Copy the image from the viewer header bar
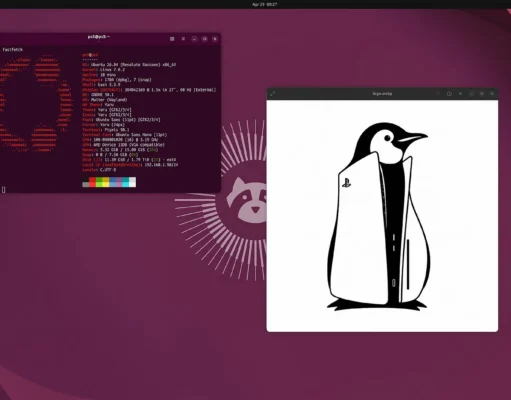The height and width of the screenshot is (400, 511). [x=438, y=94]
